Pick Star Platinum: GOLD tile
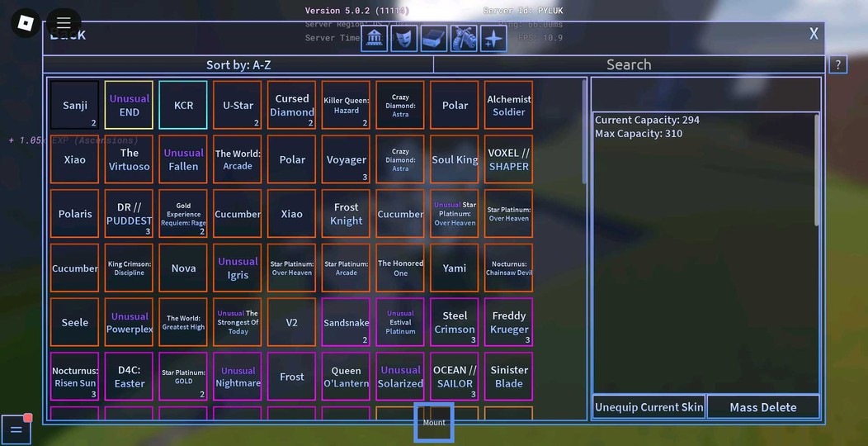 [183, 377]
